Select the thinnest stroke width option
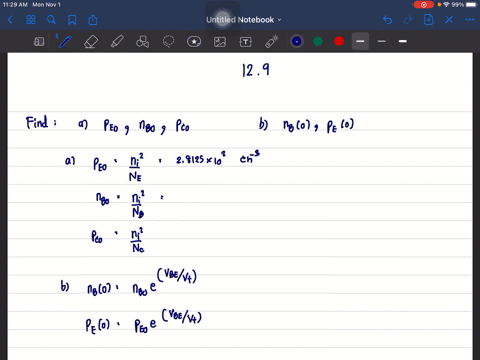The height and width of the screenshot is (360, 480). click(382, 41)
